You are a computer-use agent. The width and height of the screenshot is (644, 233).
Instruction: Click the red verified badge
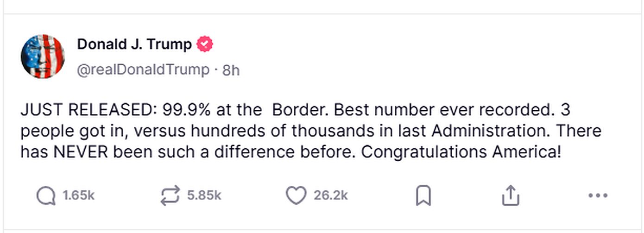click(205, 44)
